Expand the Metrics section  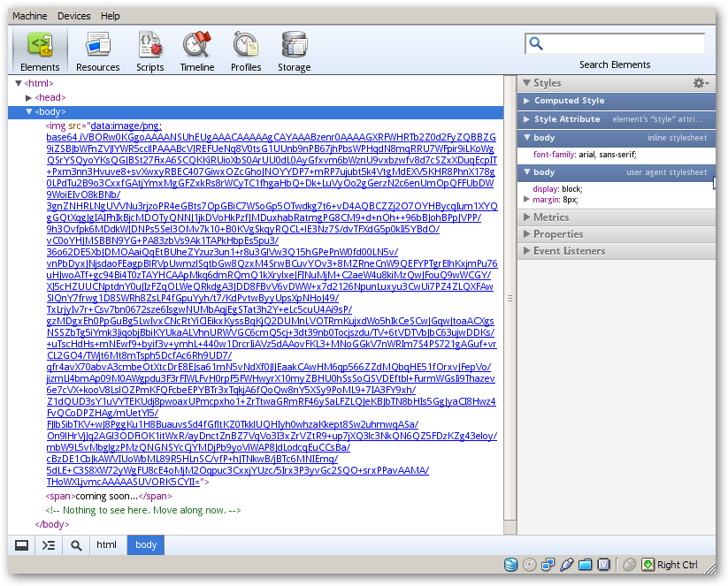[527, 217]
